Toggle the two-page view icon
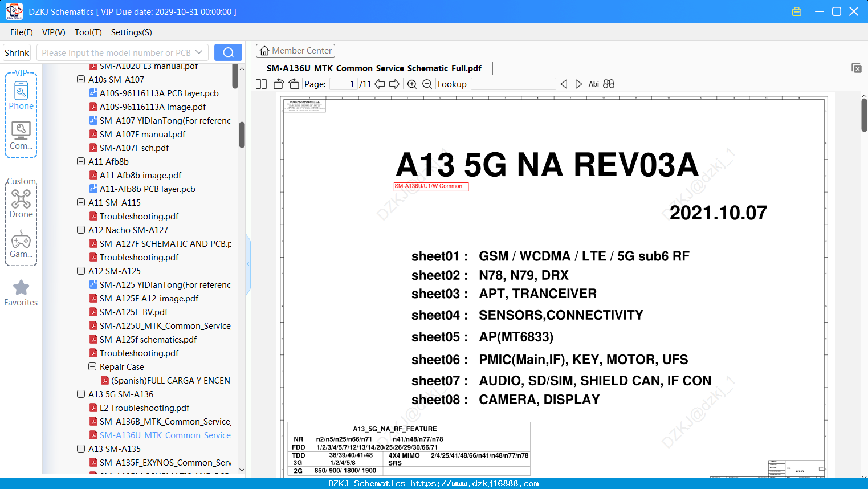868x489 pixels. (261, 84)
